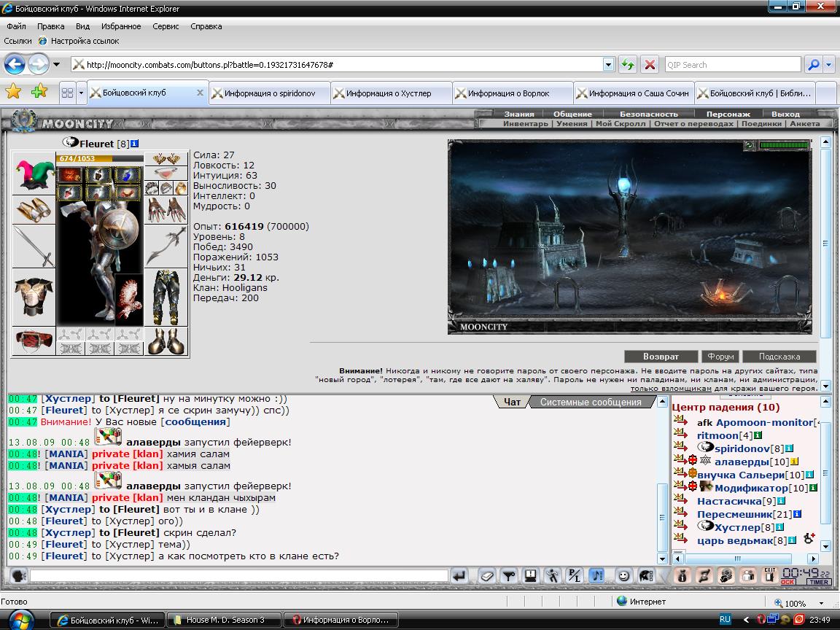
Task: Click the red belt equipment slot
Action: coord(34,341)
